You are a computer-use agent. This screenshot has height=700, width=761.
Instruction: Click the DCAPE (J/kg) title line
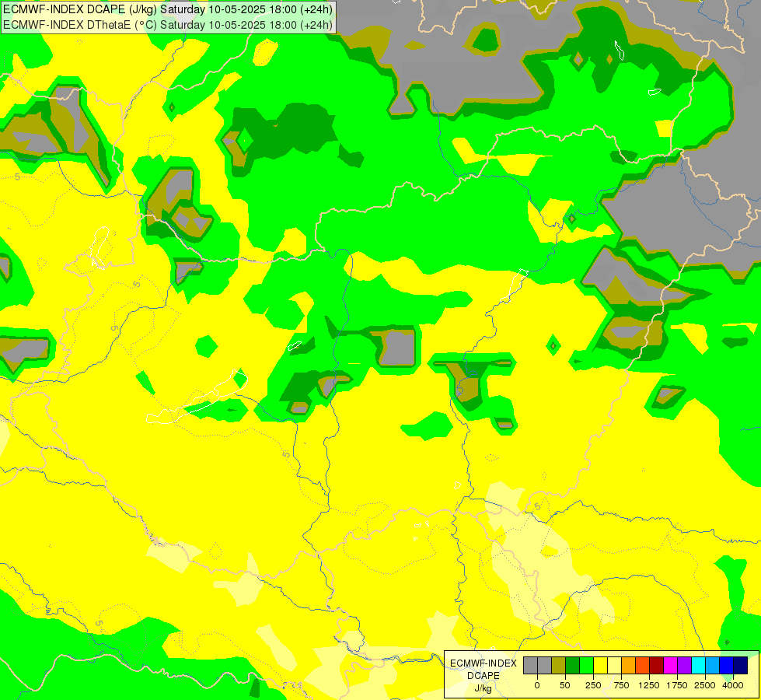pos(168,9)
